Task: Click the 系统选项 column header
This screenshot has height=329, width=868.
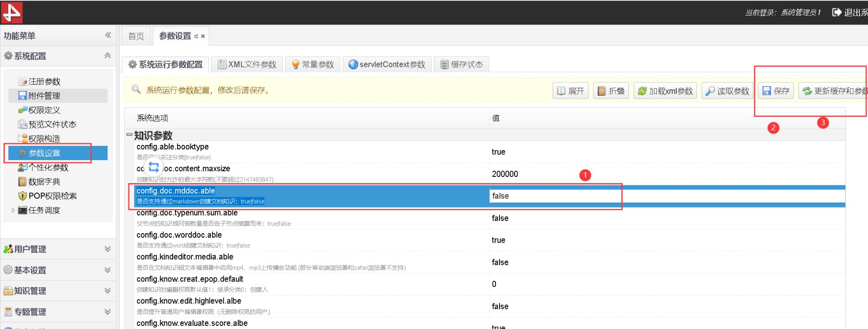Action: tap(311, 118)
